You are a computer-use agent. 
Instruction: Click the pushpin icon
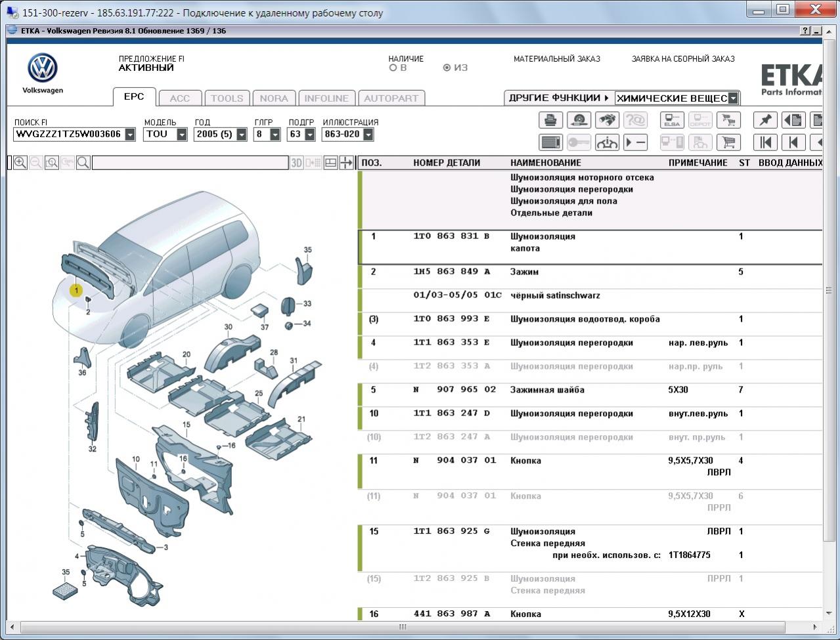[x=765, y=120]
